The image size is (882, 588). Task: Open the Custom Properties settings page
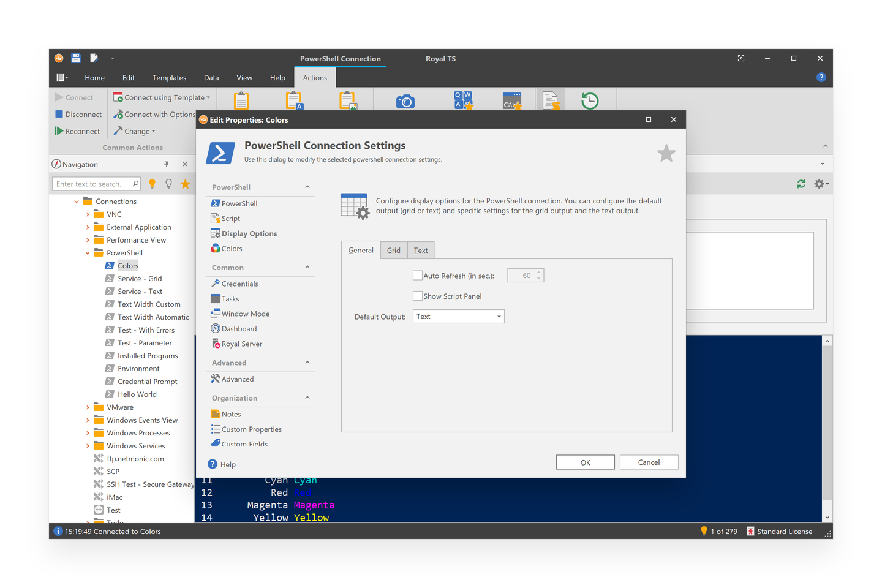pos(251,429)
